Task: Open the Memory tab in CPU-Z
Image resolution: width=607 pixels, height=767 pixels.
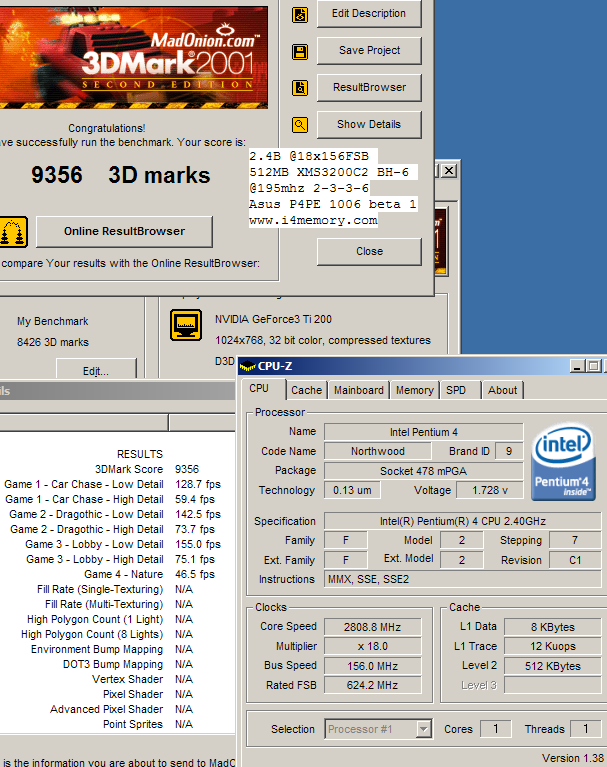Action: point(415,390)
